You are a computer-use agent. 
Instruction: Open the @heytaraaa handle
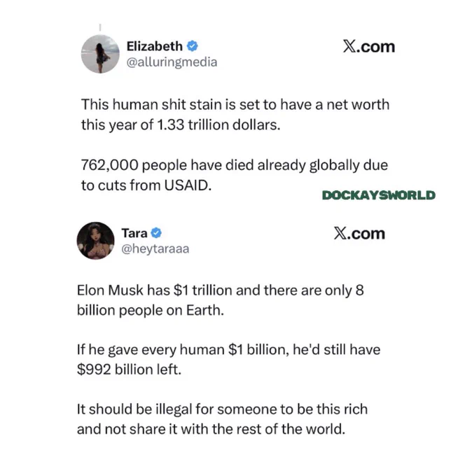point(155,249)
